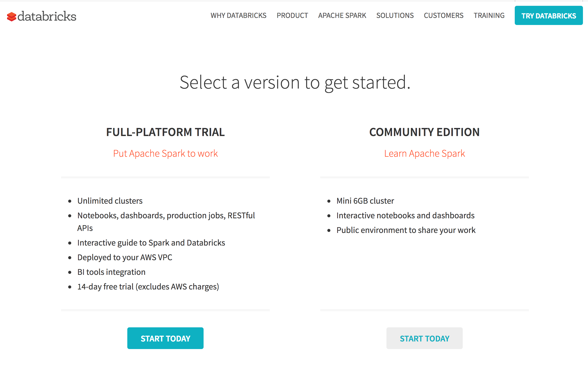Click the TRY DATABRICKS button
The height and width of the screenshot is (371, 588).
549,16
